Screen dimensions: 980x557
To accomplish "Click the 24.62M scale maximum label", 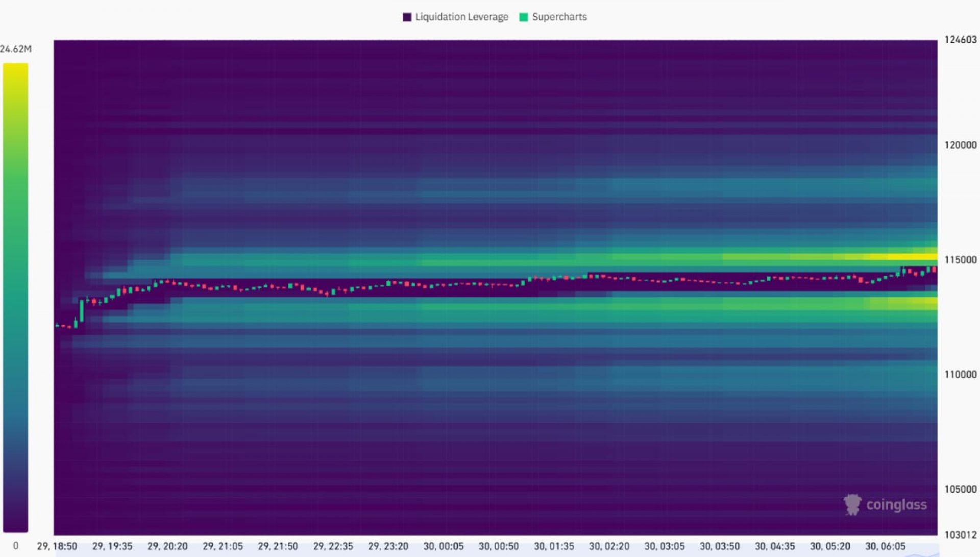I will click(16, 49).
